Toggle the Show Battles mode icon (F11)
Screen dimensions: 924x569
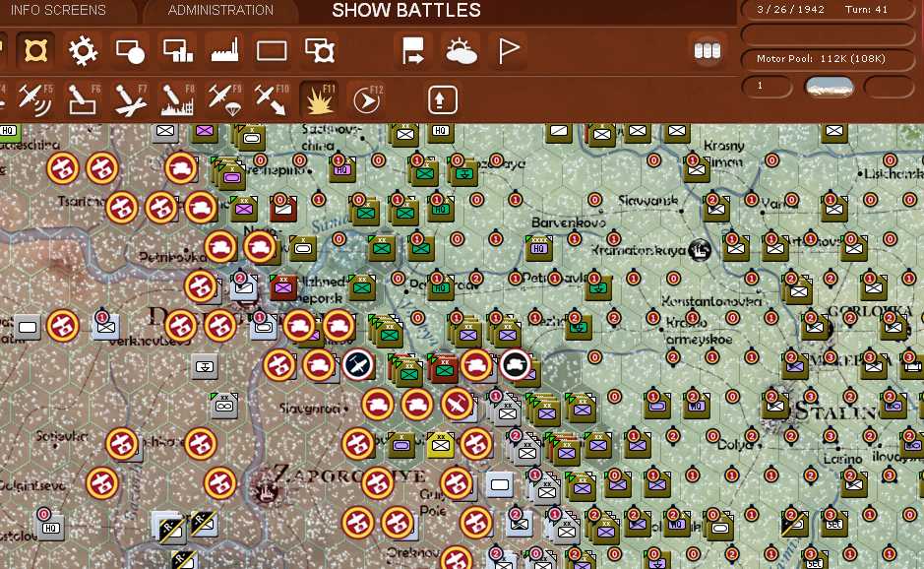pos(320,98)
